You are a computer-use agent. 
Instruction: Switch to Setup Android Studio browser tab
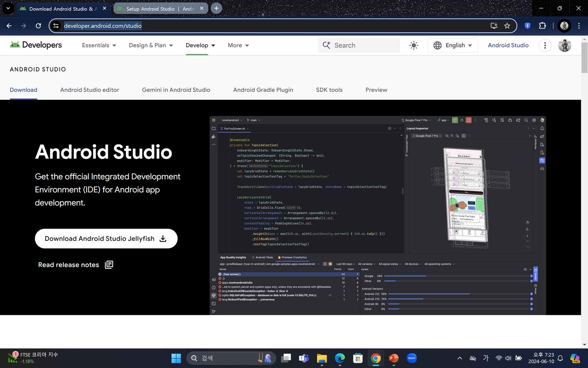pyautogui.click(x=160, y=9)
